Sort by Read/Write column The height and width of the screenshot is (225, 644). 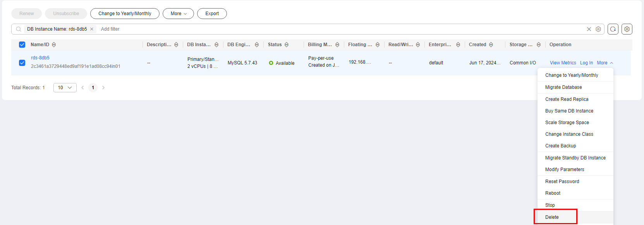click(x=418, y=45)
